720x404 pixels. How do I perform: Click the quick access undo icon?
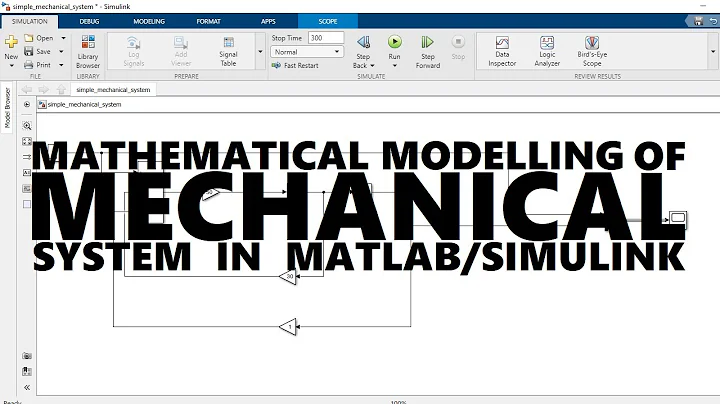(713, 21)
